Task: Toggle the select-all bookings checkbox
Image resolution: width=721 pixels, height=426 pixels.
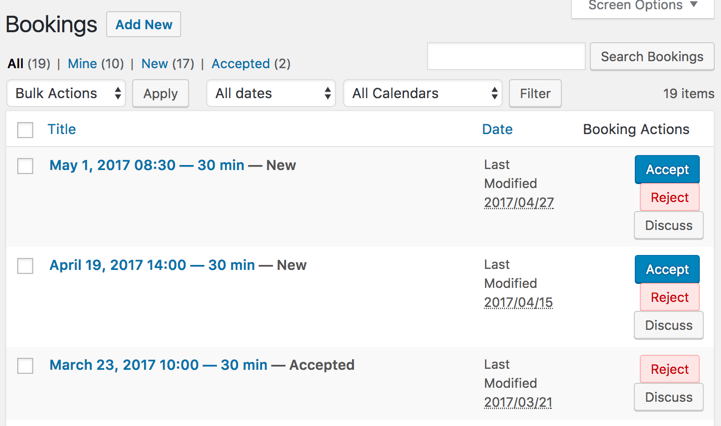Action: (x=25, y=130)
